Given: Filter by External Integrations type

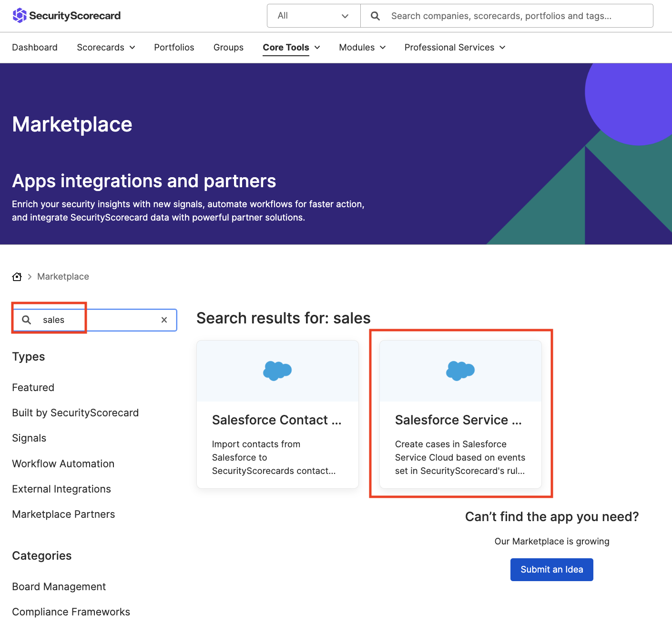Looking at the screenshot, I should [x=61, y=489].
